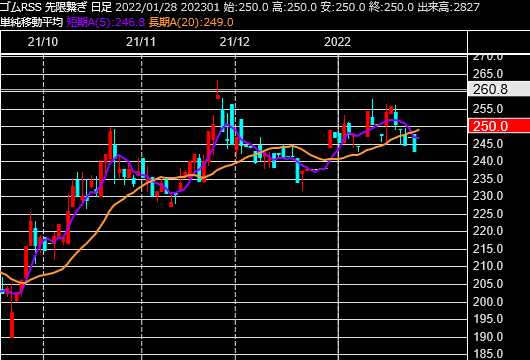This screenshot has width=530, height=360.
Task: Click the 225.0 price axis label
Action: coord(488,214)
